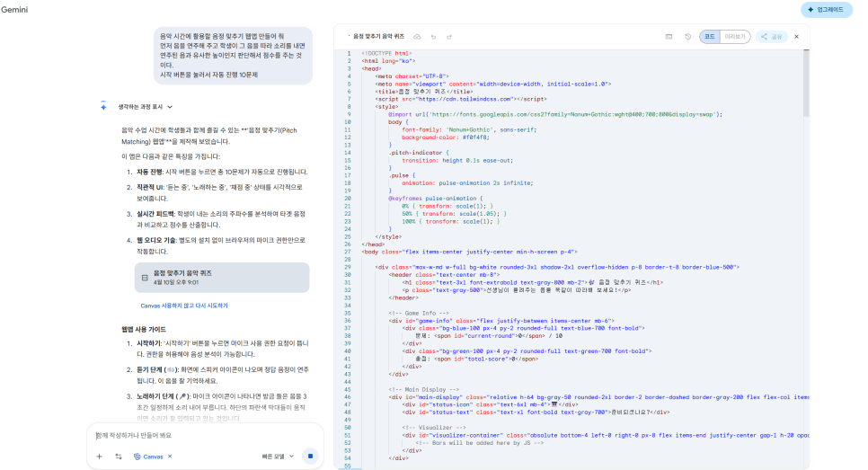Click the 공유 share button

(771, 37)
